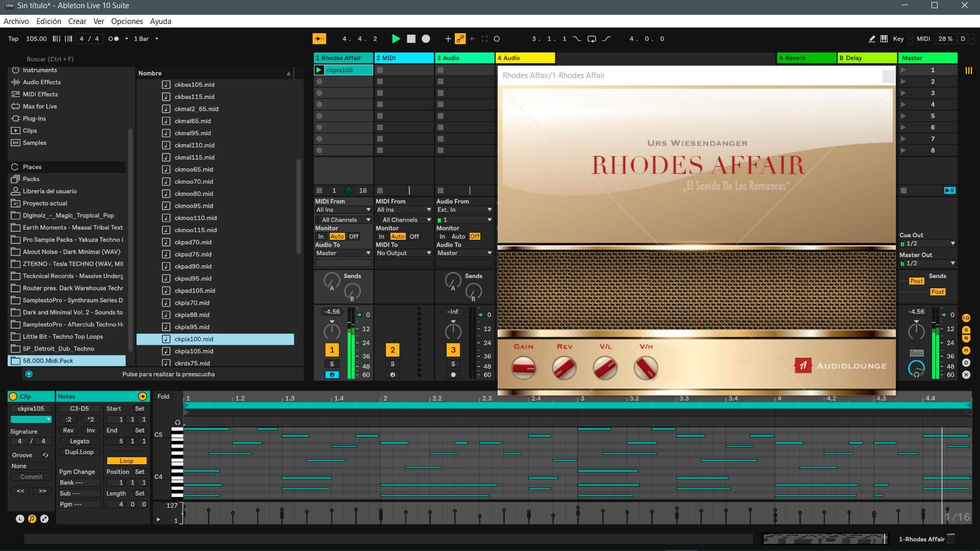Click the Inv notes button

(x=90, y=431)
